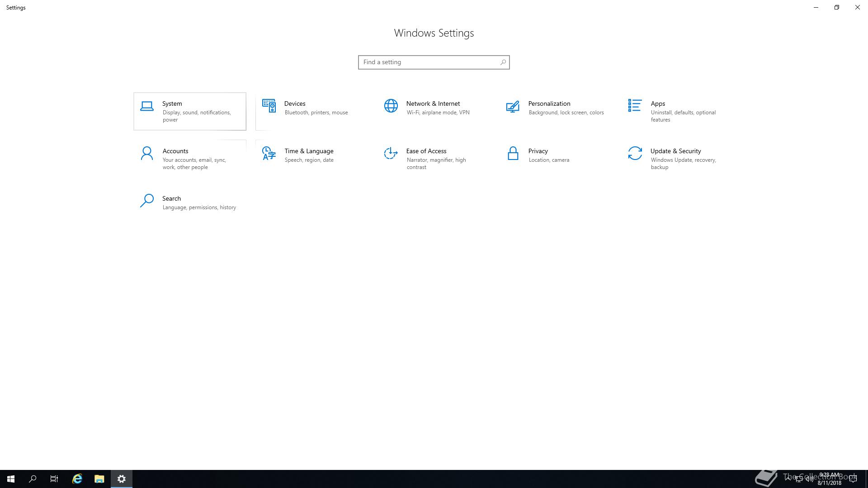Open the Apps list icon
The image size is (868, 488).
(635, 105)
